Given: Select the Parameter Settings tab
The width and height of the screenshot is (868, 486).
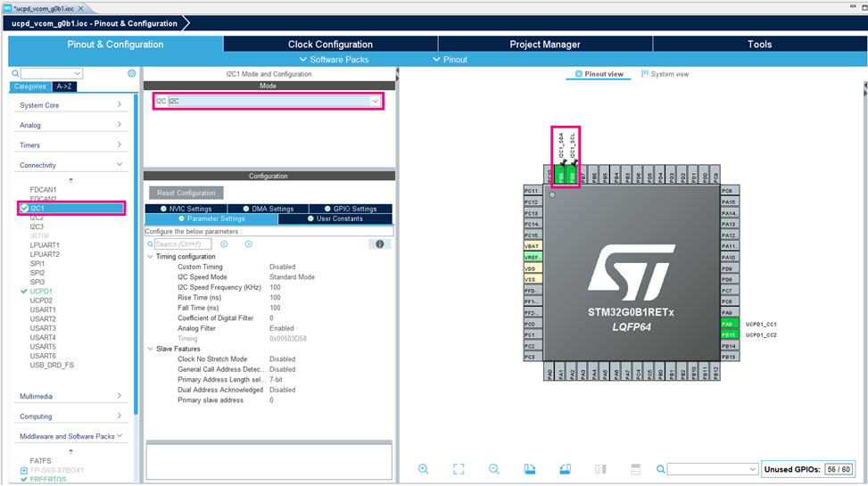Looking at the screenshot, I should [x=211, y=218].
